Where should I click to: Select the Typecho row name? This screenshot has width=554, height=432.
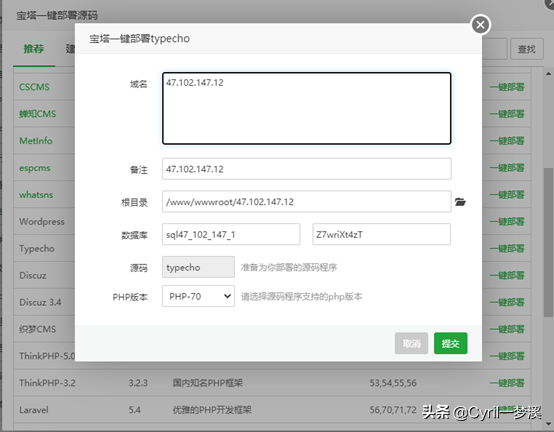(x=37, y=248)
